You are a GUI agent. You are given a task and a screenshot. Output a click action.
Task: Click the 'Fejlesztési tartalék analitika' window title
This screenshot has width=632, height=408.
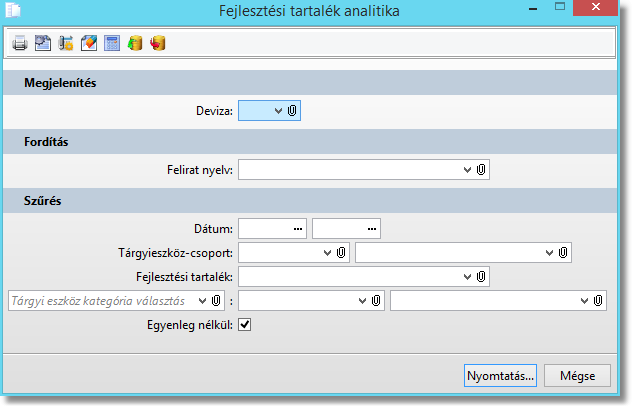[x=309, y=11]
